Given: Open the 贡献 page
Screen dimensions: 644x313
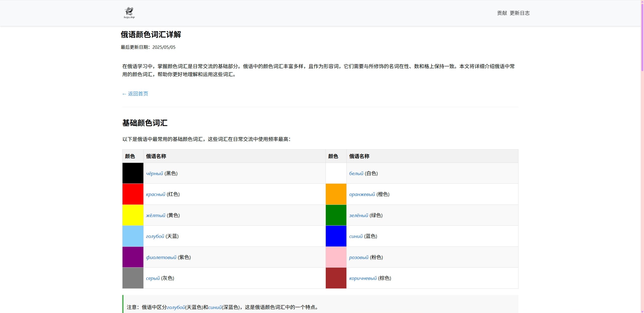Looking at the screenshot, I should [501, 13].
